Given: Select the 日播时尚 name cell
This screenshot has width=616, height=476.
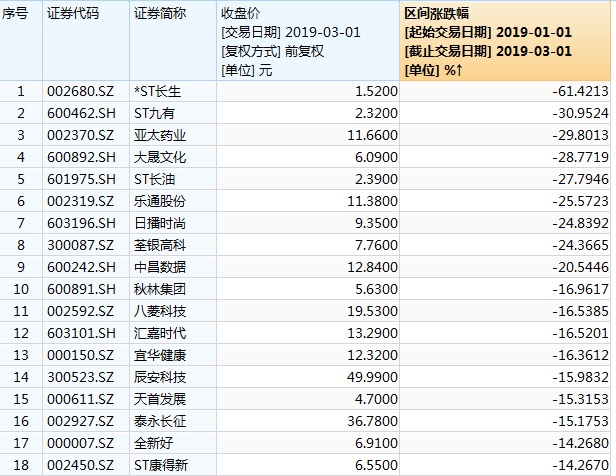Looking at the screenshot, I should tap(173, 223).
